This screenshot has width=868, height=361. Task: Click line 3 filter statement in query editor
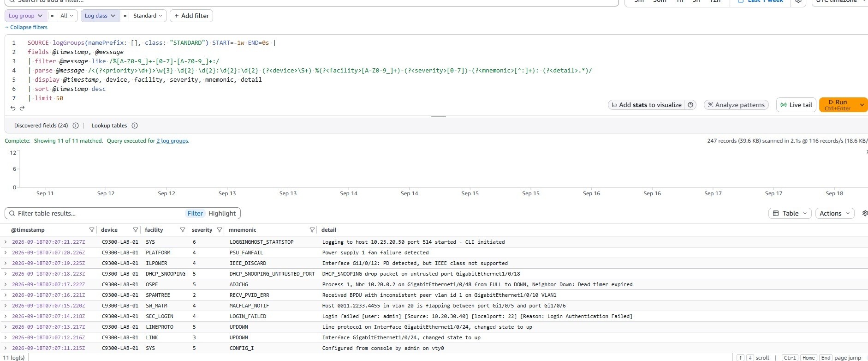123,61
